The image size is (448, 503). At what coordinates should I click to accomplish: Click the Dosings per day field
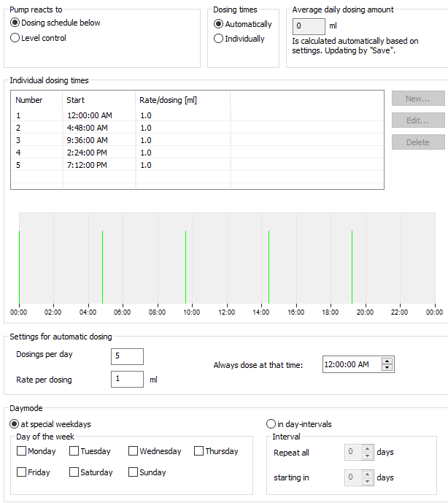pos(127,356)
